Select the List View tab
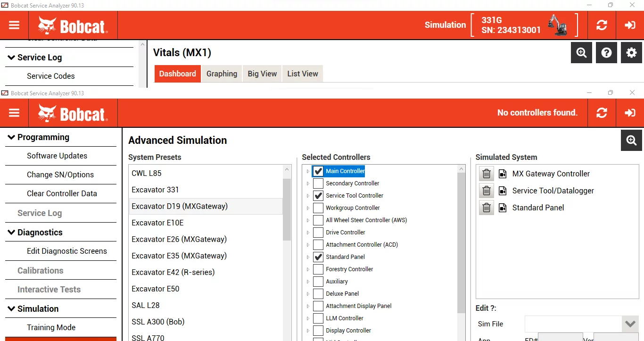 (x=302, y=74)
